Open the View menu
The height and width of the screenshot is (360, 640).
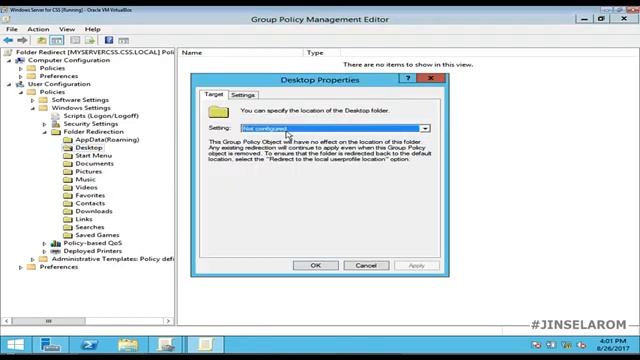[67, 29]
